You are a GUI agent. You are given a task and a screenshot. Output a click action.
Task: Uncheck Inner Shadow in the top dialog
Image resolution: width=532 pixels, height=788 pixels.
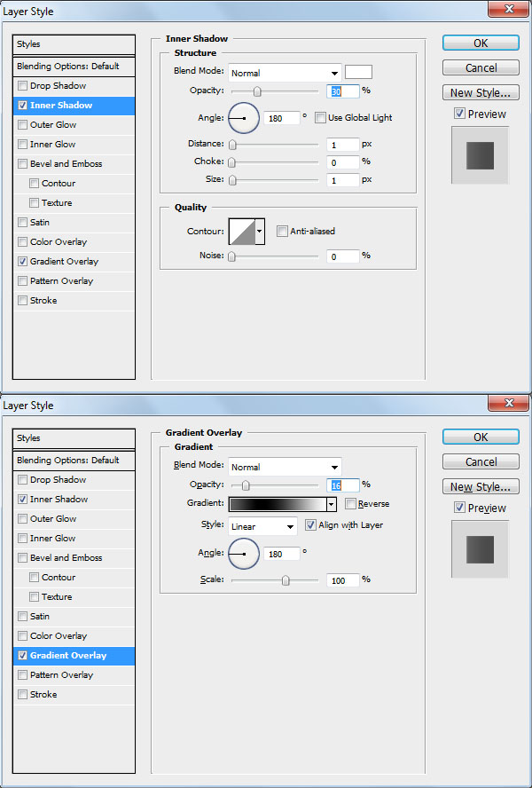22,106
